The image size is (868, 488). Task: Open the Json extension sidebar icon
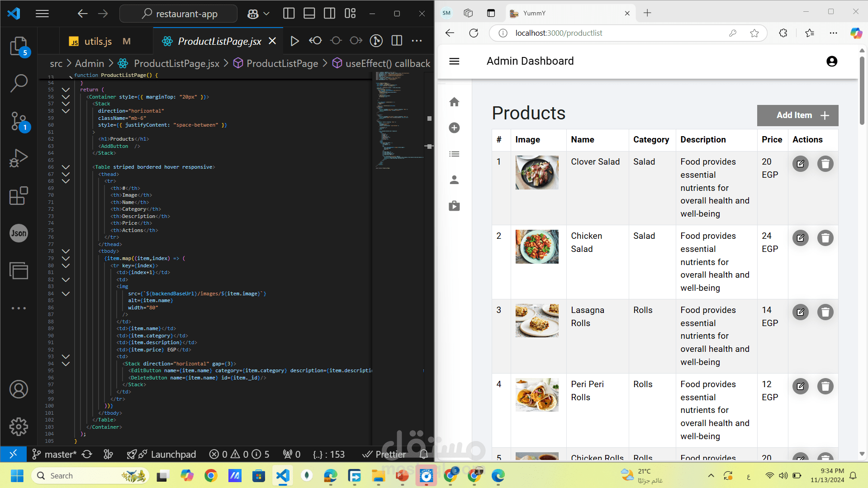(x=19, y=233)
